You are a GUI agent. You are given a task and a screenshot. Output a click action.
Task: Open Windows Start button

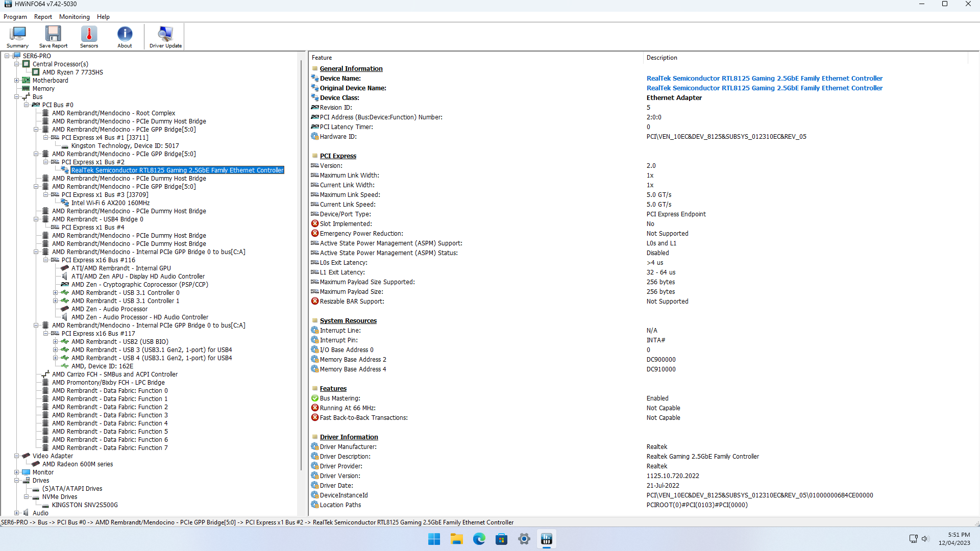pyautogui.click(x=434, y=539)
